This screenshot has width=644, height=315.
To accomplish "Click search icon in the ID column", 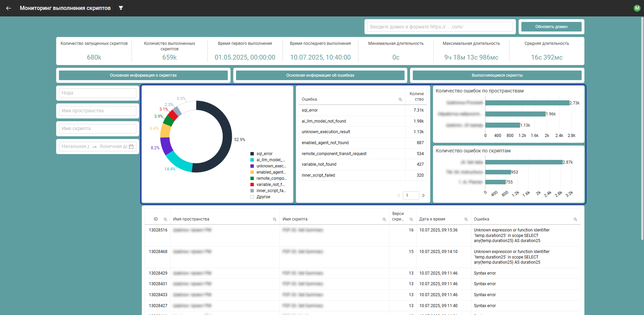I will pos(165,219).
